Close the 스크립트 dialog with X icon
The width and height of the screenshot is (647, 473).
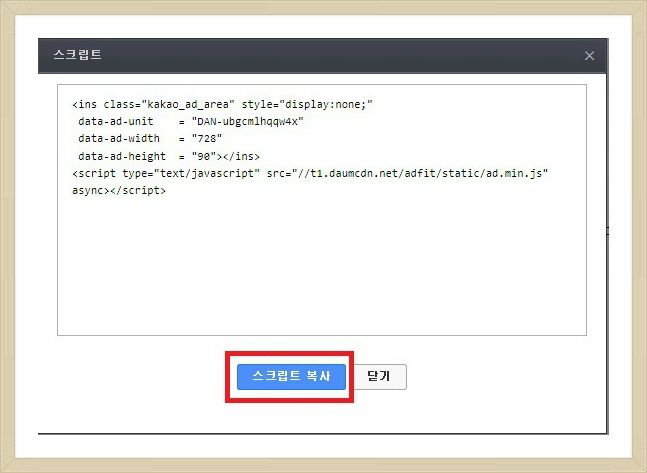pos(590,56)
